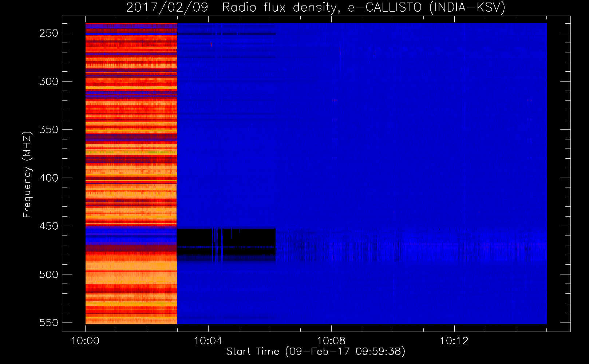This screenshot has width=589, height=364.
Task: Click the 'Start Time (09-Feb-17 09:59:38)' label
Action: point(316,352)
